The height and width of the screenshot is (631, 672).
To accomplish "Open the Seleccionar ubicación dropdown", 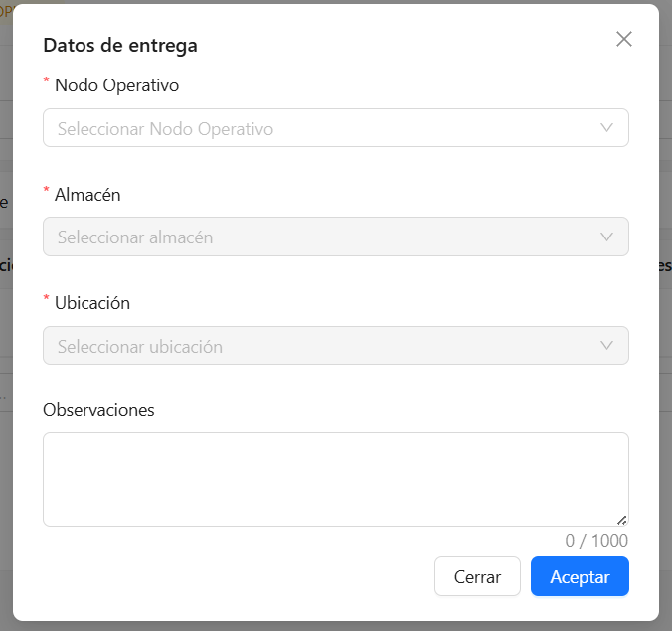I will pos(336,346).
